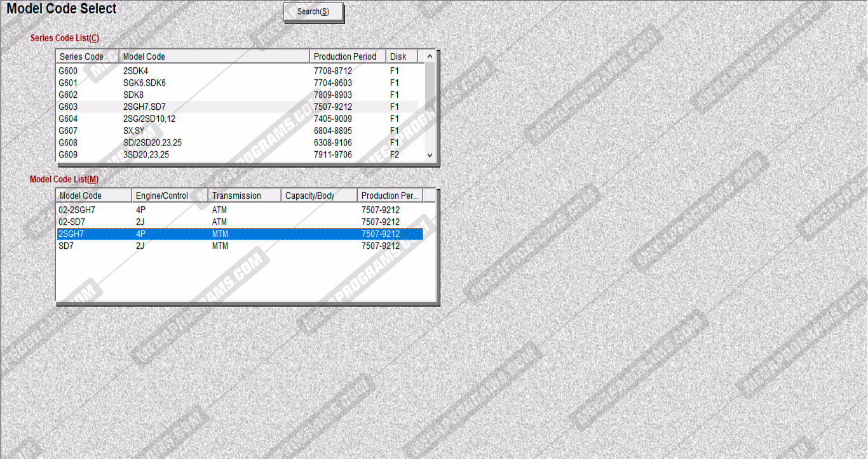Sort by Series Code column header
This screenshot has height=459, width=868.
87,57
